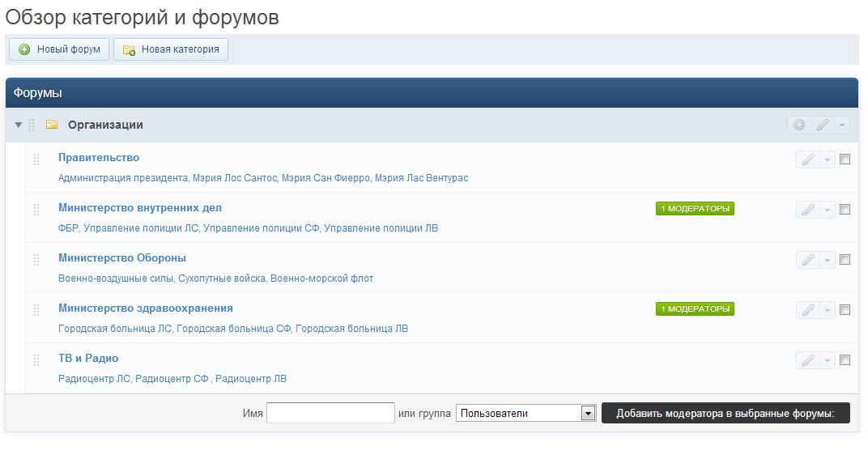Edit Министерство здравоохранения via pencil icon

point(807,311)
